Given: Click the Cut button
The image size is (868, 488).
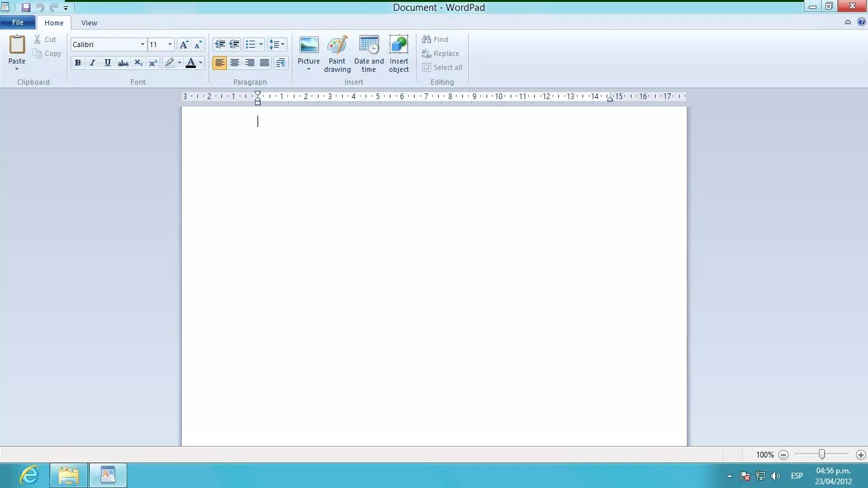Looking at the screenshot, I should point(45,39).
